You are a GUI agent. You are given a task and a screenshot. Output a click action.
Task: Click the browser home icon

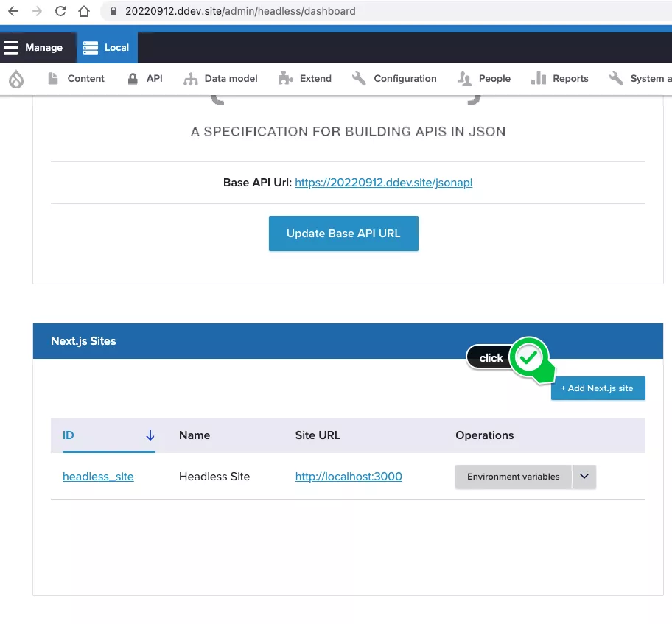point(84,11)
